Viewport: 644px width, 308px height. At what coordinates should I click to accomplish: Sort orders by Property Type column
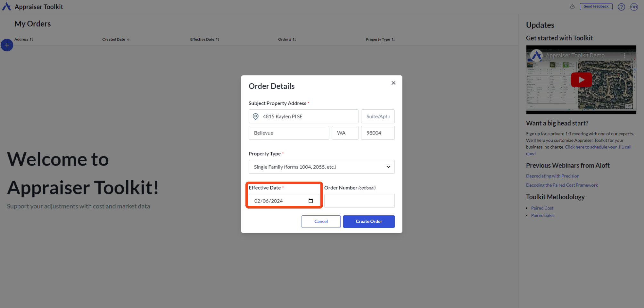[380, 39]
